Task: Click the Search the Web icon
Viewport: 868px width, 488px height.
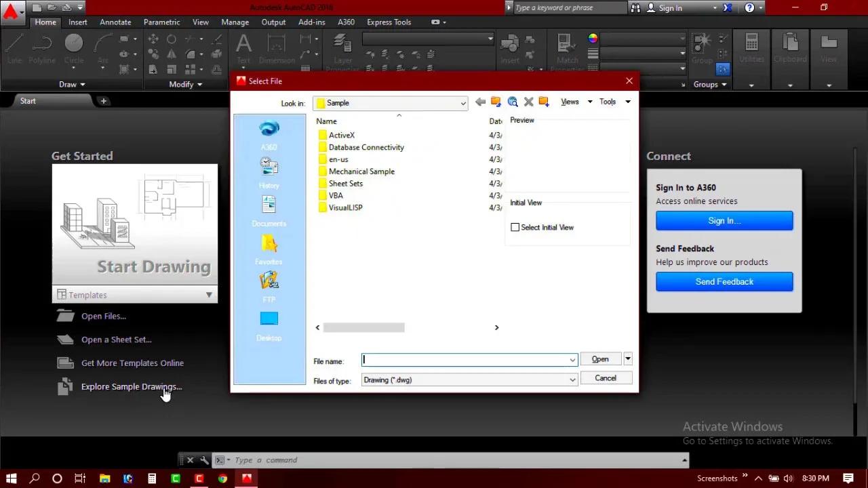Action: pyautogui.click(x=513, y=102)
